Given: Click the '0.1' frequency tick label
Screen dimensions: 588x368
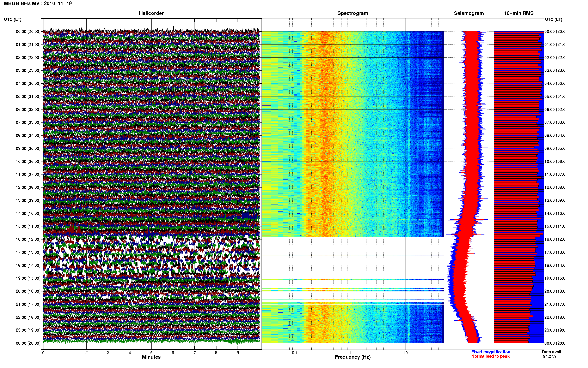Looking at the screenshot, I should point(295,353).
